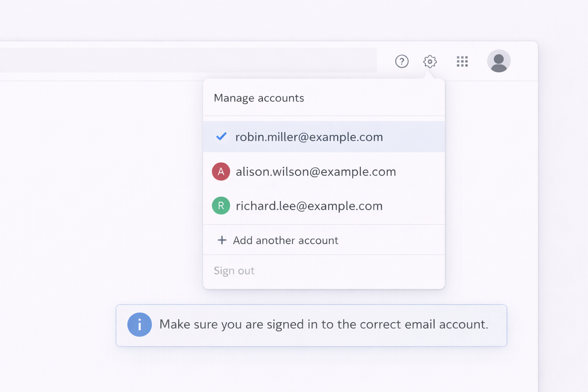Choose Add another account
Image resolution: width=588 pixels, height=392 pixels.
coord(286,240)
